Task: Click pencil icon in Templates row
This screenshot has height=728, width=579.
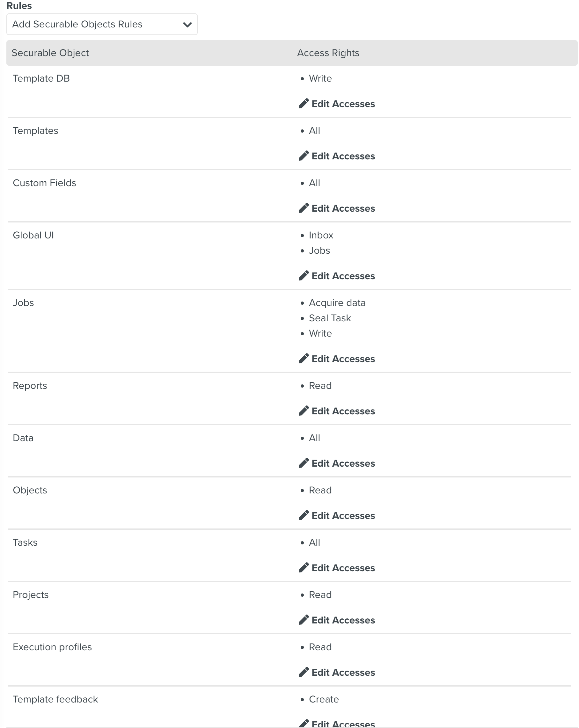Action: pyautogui.click(x=303, y=156)
